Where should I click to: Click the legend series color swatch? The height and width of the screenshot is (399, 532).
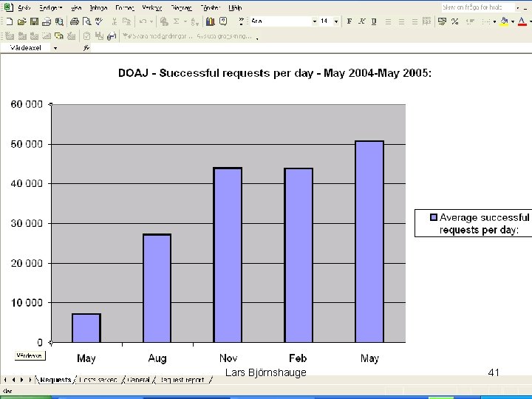(x=433, y=217)
